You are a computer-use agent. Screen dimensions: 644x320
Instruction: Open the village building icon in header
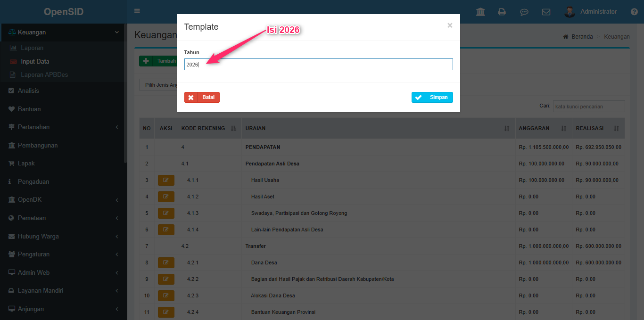pos(480,12)
